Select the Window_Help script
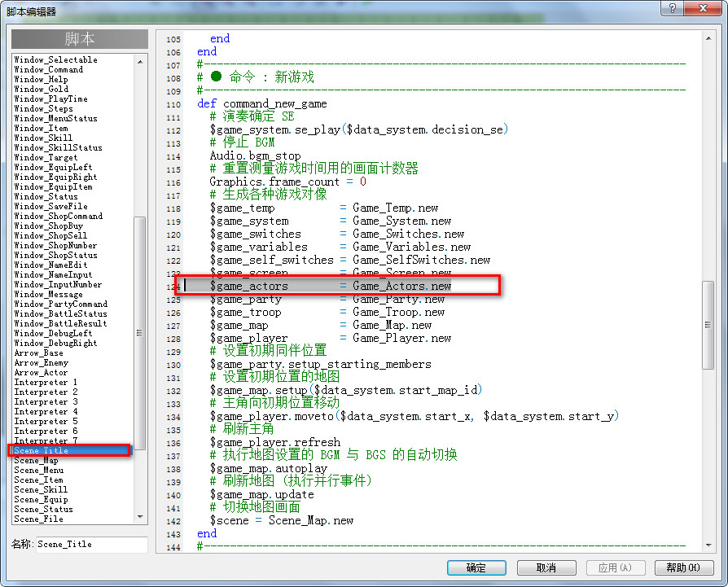This screenshot has height=587, width=728. pos(41,79)
